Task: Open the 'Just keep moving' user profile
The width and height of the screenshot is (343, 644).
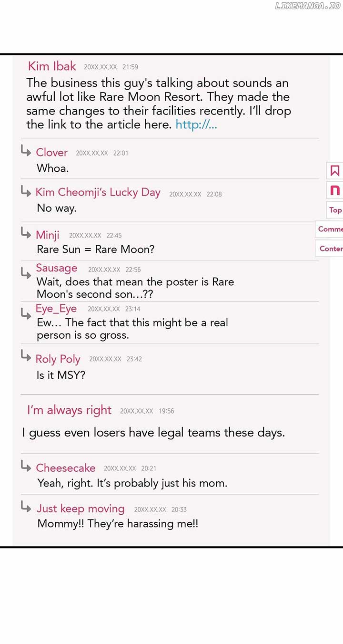Action: tap(81, 509)
